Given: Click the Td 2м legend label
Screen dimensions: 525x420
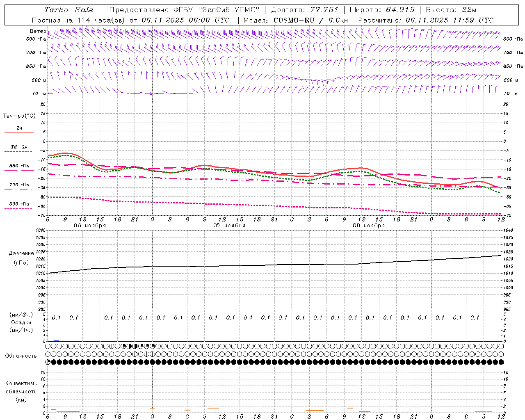Looking at the screenshot, I should point(19,147).
